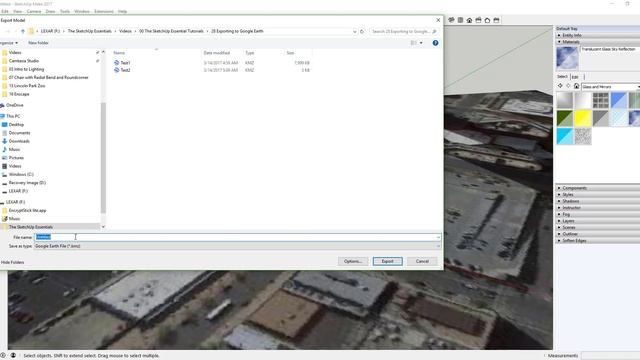Go forward in materials browser

click(x=568, y=86)
